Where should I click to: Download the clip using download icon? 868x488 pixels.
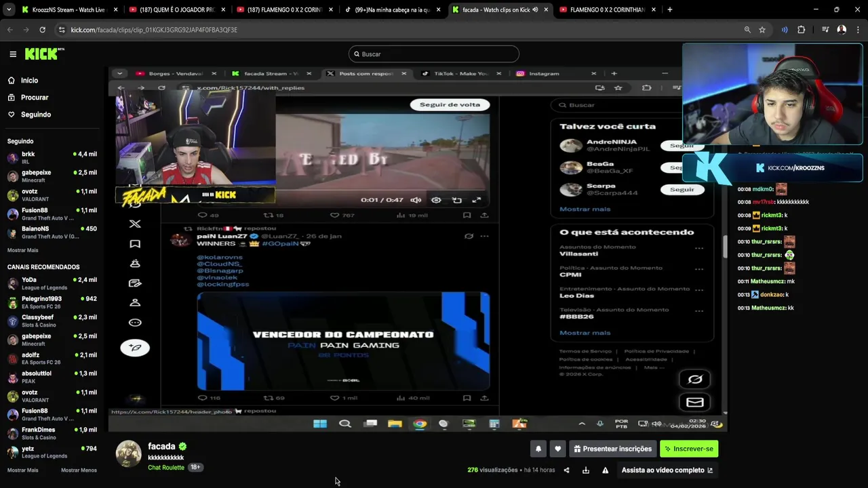pyautogui.click(x=586, y=470)
